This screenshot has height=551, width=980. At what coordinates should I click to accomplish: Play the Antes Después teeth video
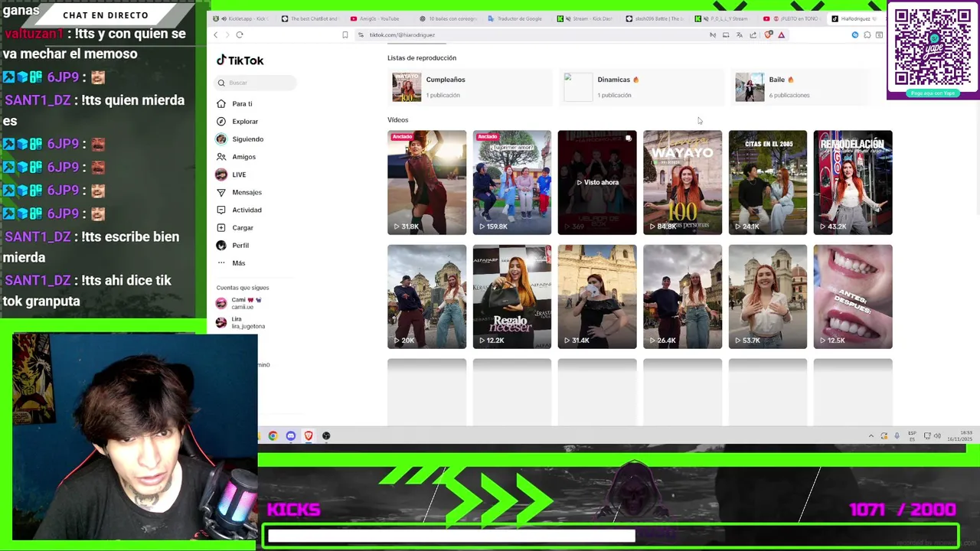click(x=853, y=296)
